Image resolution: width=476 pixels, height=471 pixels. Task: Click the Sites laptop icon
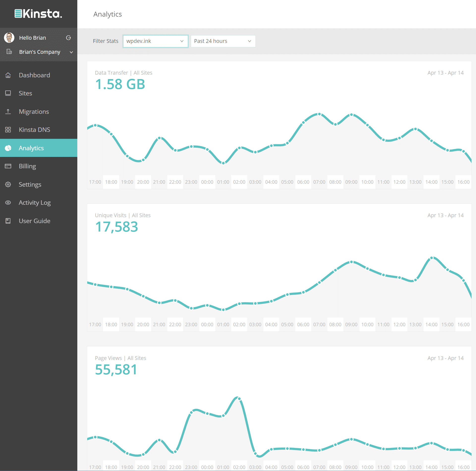click(x=8, y=93)
